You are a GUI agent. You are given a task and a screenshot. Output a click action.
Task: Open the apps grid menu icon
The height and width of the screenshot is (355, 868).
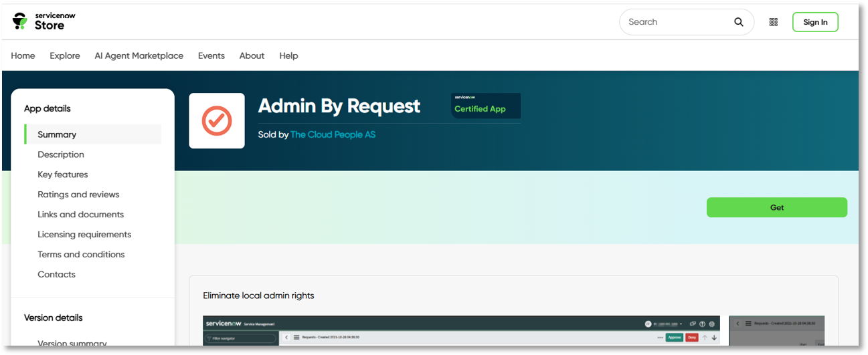coord(773,22)
